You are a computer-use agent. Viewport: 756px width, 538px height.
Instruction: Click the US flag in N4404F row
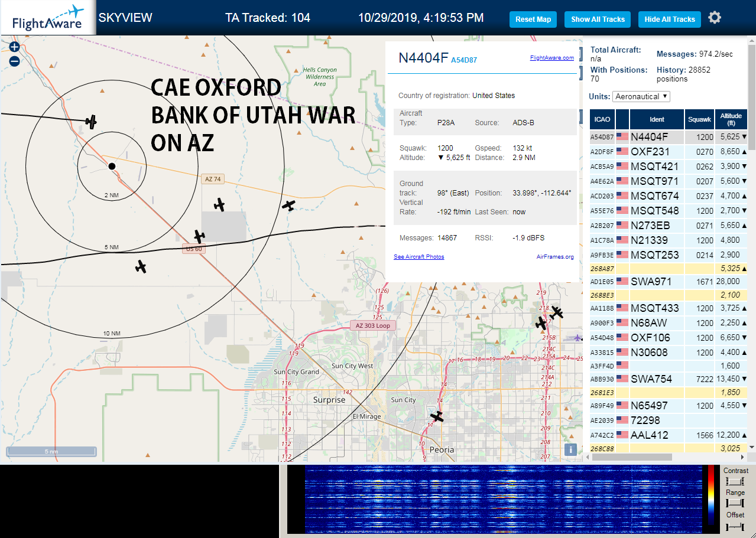coord(622,136)
